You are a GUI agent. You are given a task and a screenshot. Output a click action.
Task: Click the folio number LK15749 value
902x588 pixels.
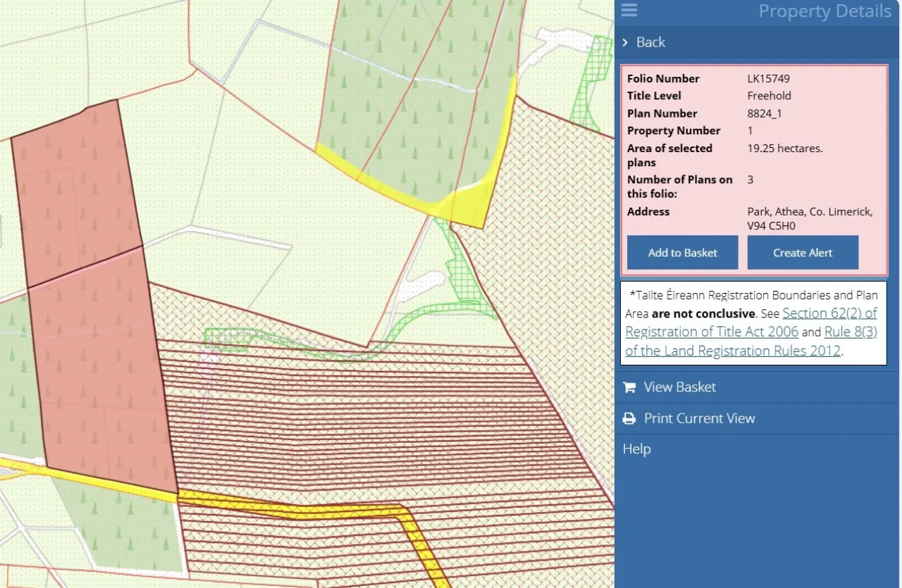(768, 79)
